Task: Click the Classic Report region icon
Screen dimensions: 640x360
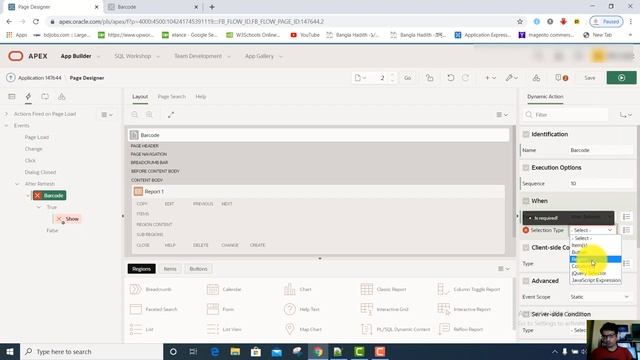Action: [367, 289]
